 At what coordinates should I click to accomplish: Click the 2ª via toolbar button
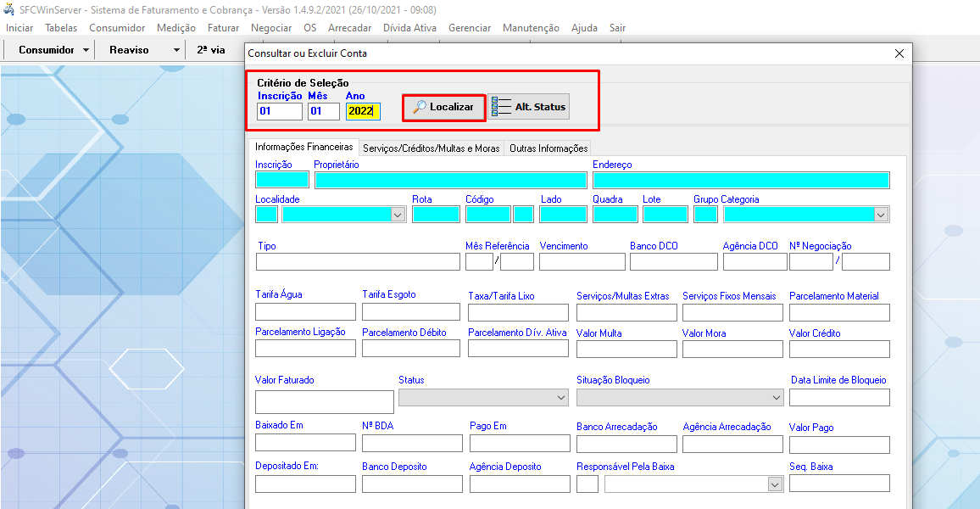(211, 50)
